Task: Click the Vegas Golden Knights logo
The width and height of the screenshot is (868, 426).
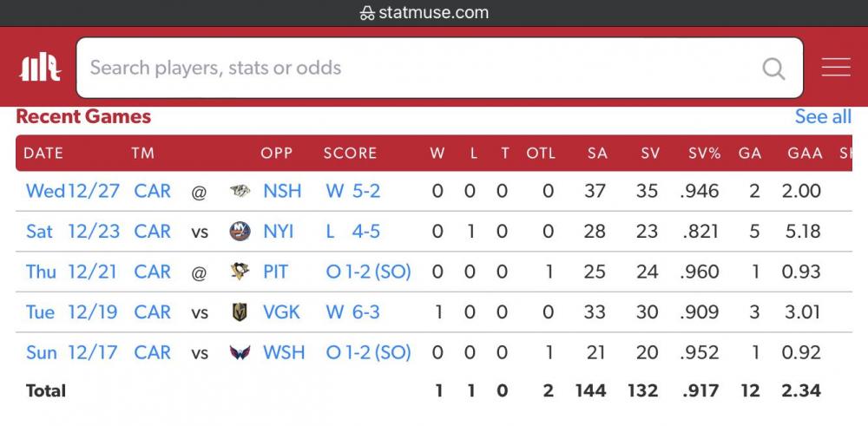Action: tap(240, 312)
